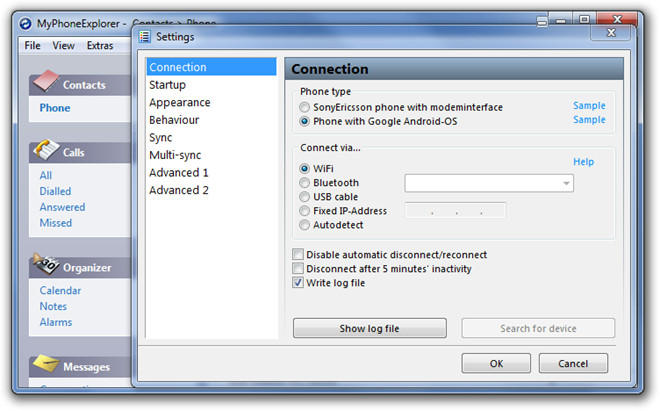This screenshot has height=411, width=660.
Task: Select Phone with Google Android-OS option
Action: pos(304,121)
